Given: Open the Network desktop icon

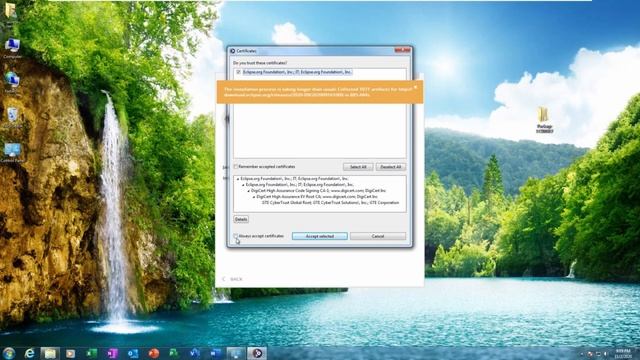Looking at the screenshot, I should pos(12,83).
